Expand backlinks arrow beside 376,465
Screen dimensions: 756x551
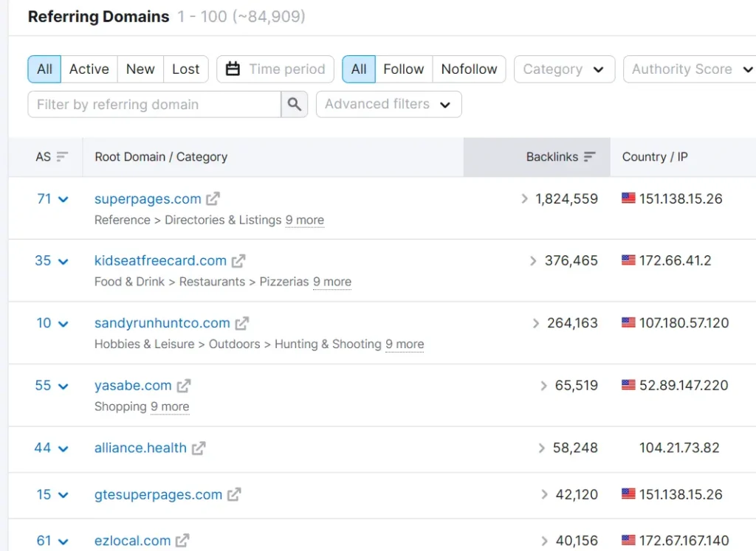pos(533,260)
